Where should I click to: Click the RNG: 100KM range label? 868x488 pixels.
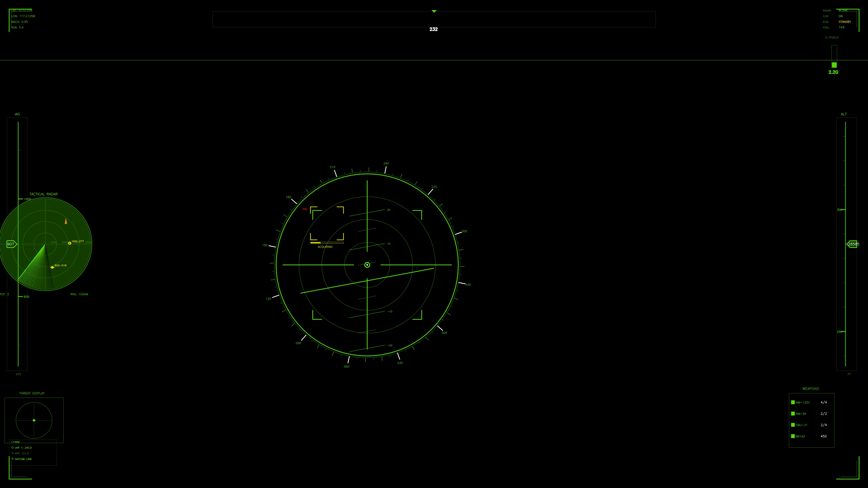pos(79,294)
